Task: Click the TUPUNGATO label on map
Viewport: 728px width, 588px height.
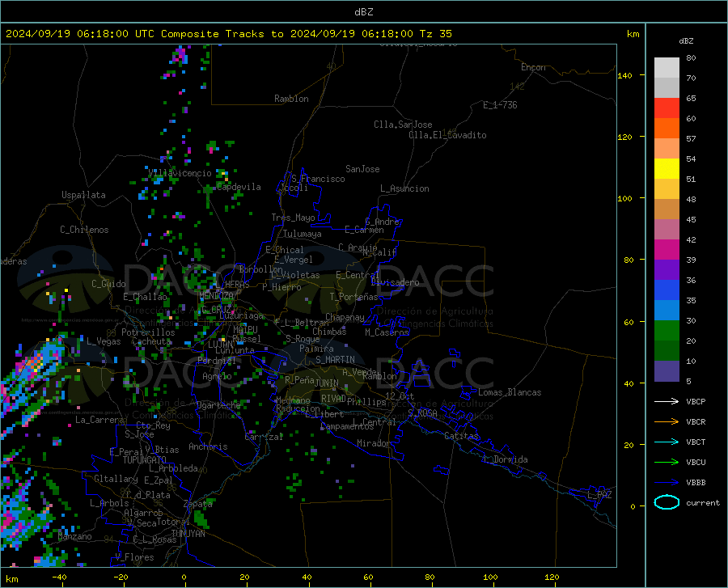Action: (145, 460)
